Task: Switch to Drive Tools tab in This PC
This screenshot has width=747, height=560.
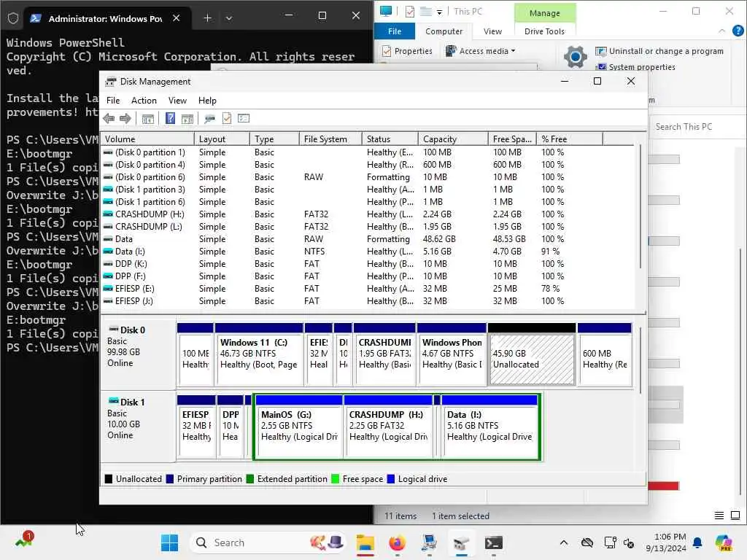Action: 544,31
